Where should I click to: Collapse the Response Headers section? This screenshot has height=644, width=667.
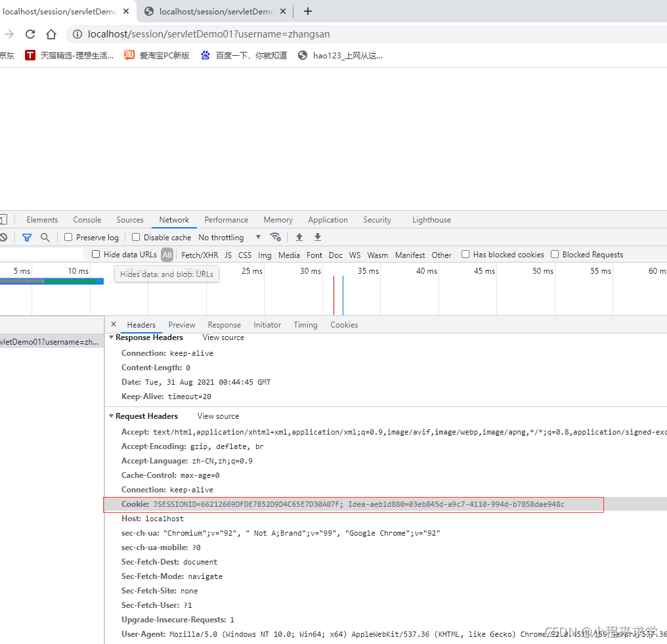click(x=112, y=337)
